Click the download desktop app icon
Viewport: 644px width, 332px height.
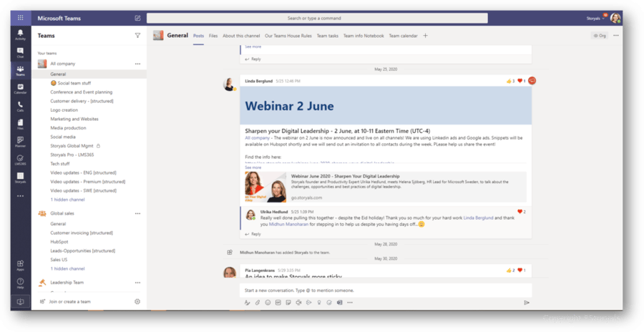click(20, 301)
